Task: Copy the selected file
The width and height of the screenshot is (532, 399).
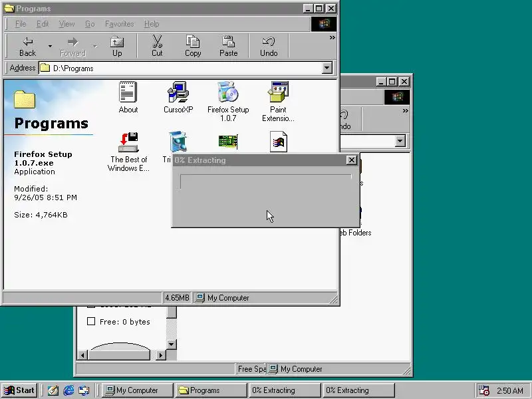Action: 193,46
